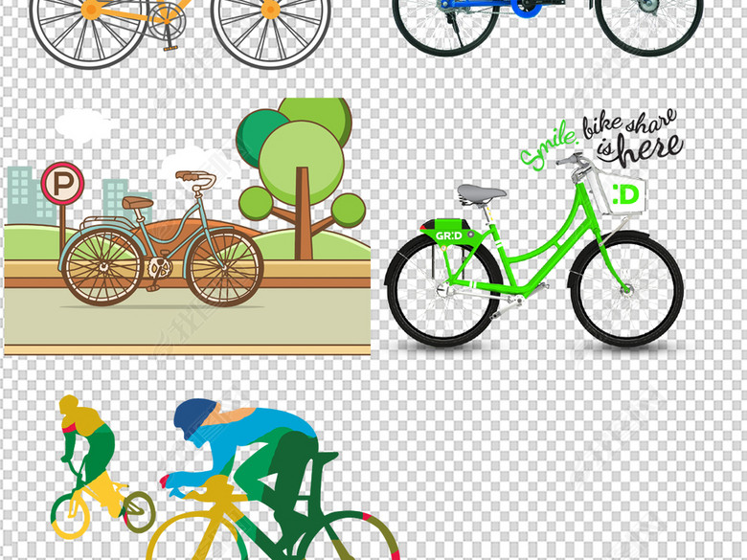Click the rear wheel of green bike
This screenshot has width=747, height=560.
click(x=443, y=289)
